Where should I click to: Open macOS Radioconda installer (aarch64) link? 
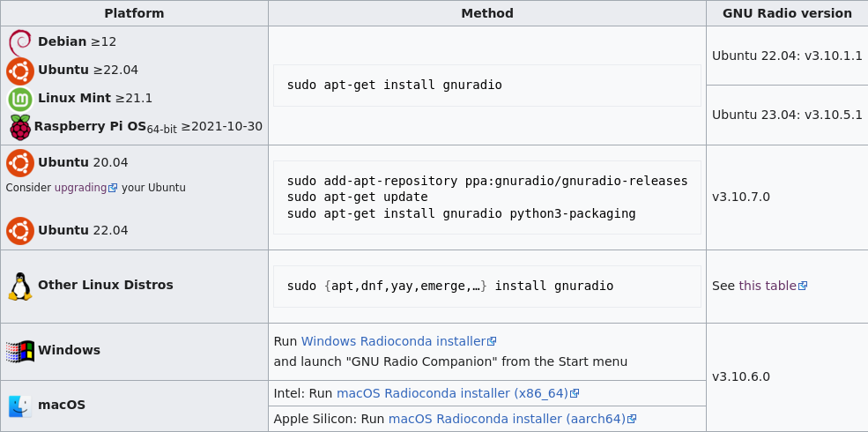pos(513,419)
